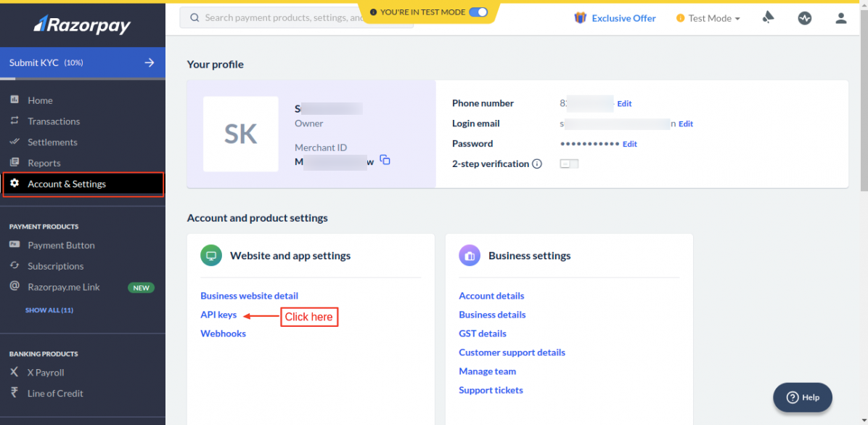Click the Payment Button icon
Image resolution: width=868 pixels, height=425 pixels.
pyautogui.click(x=15, y=245)
